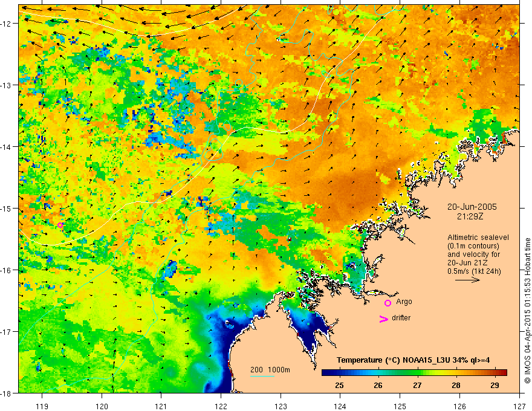Click the colorbar tick label 25

point(339,385)
